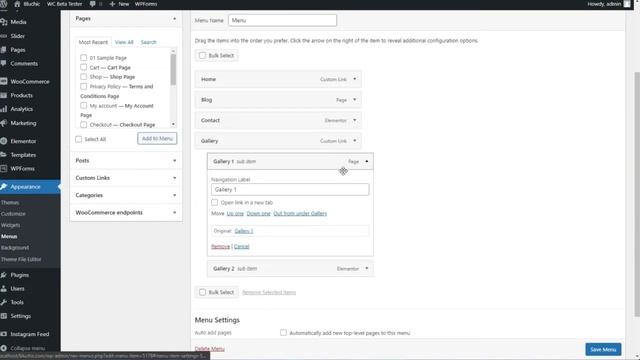Move Gallery 1 Up one
This screenshot has width=640, height=360.
tap(235, 213)
